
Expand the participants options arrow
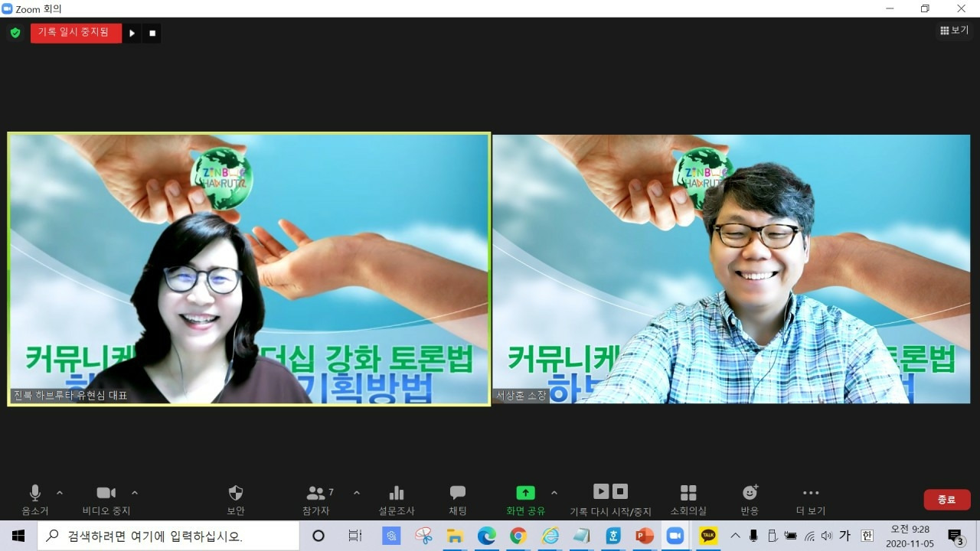point(356,493)
